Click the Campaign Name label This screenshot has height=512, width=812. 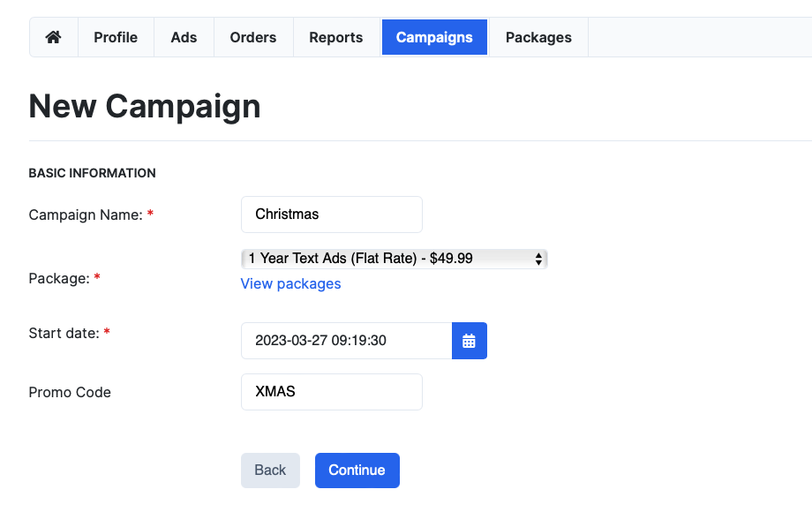tap(86, 215)
